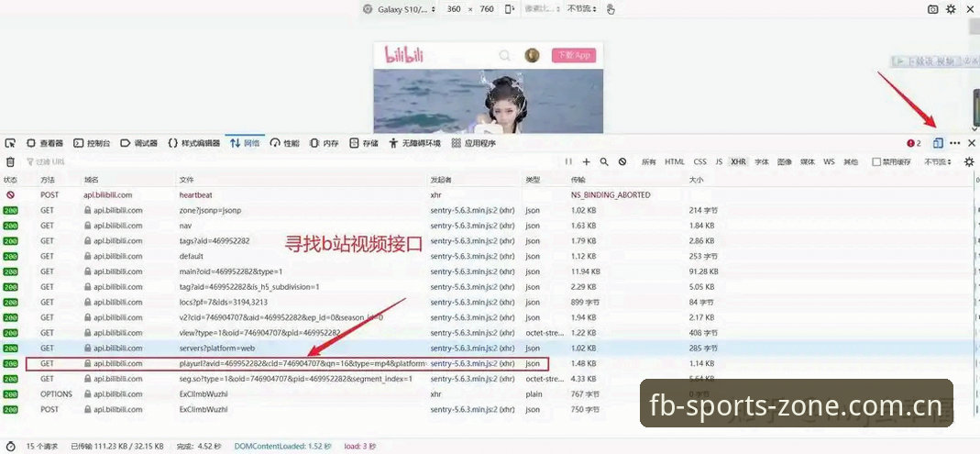Viewport: 980px width, 454px height.
Task: Open the network search magnifier icon
Action: (604, 161)
